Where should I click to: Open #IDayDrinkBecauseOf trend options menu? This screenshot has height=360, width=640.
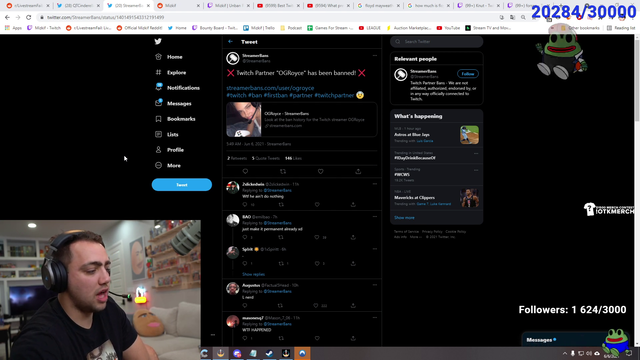(476, 153)
